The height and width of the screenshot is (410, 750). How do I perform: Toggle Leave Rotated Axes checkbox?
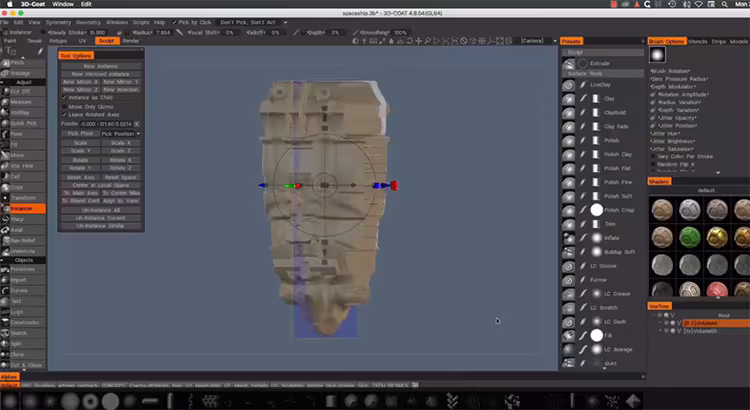tap(65, 115)
